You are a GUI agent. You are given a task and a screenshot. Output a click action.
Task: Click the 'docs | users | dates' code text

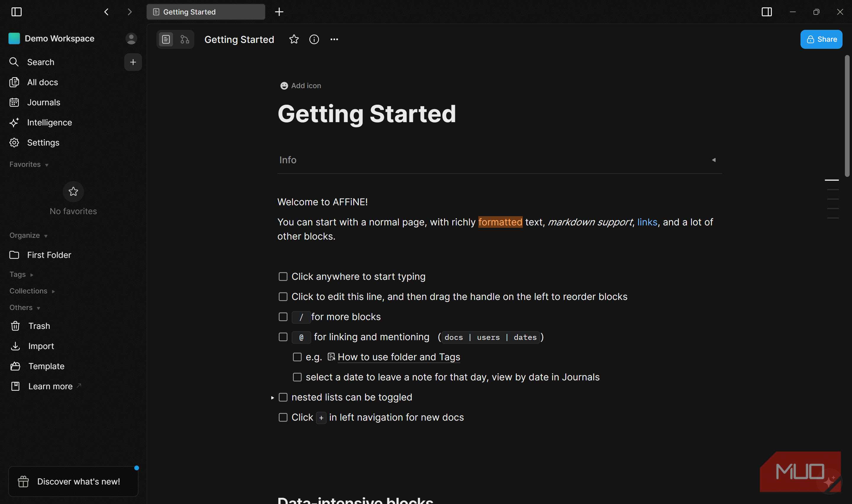(x=490, y=337)
